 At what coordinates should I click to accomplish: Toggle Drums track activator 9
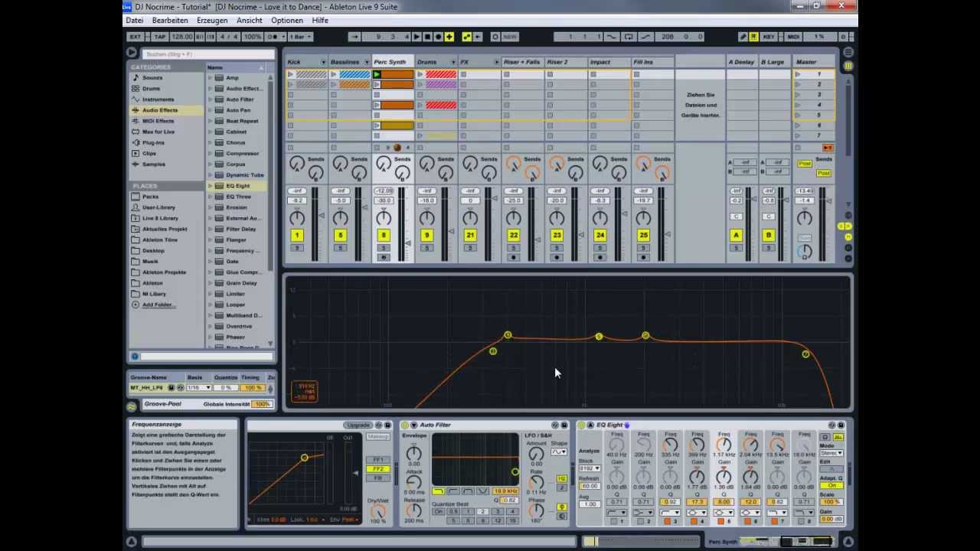coord(427,236)
